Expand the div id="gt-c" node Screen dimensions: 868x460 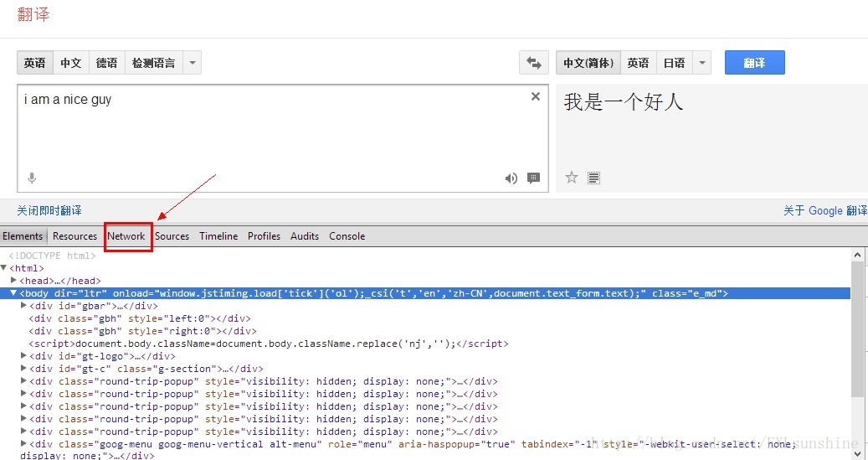[x=23, y=368]
